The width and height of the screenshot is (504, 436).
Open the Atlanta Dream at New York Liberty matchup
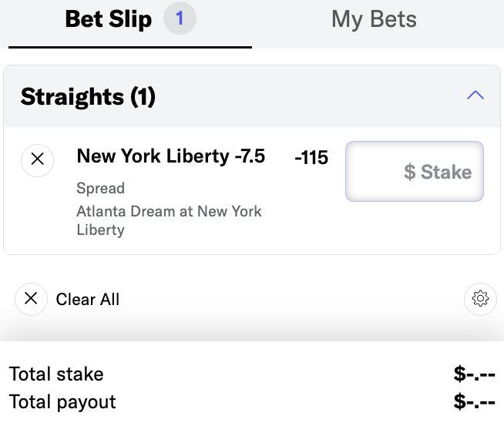pos(169,220)
